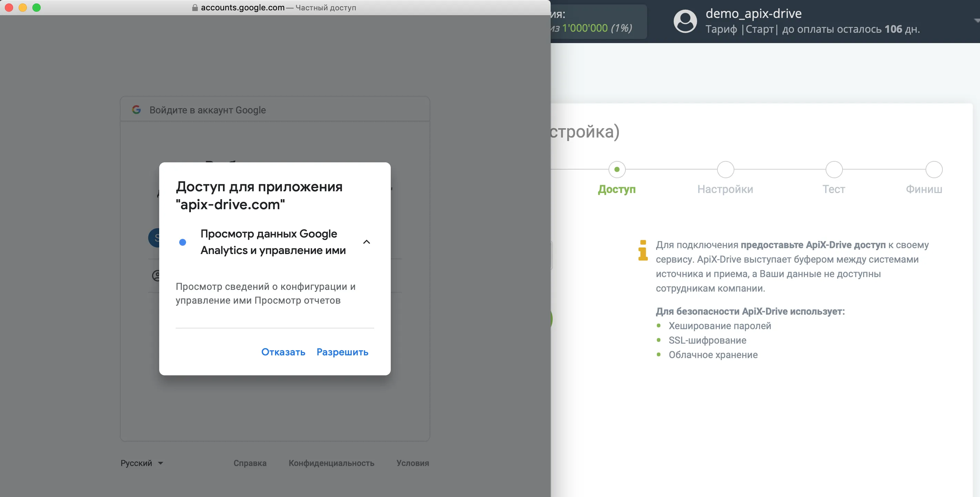Close the Google sign-in popup window
Image resolution: width=980 pixels, height=497 pixels.
pyautogui.click(x=9, y=8)
